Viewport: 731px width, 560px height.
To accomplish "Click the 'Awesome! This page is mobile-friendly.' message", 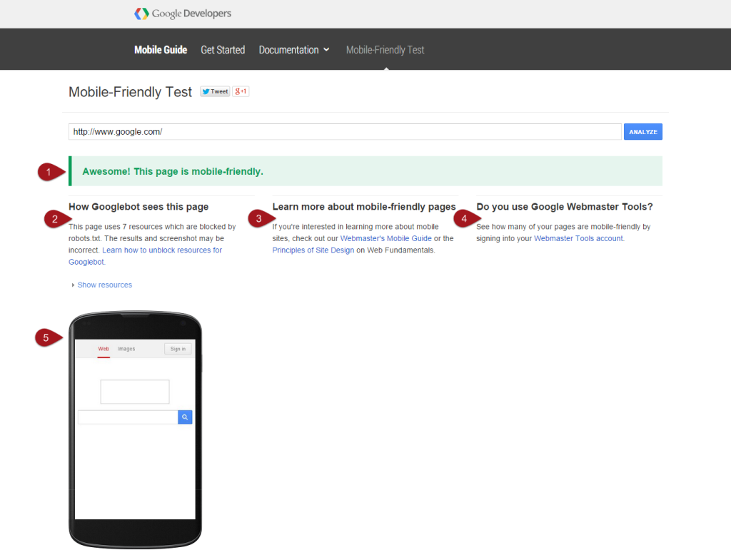I will pos(173,171).
